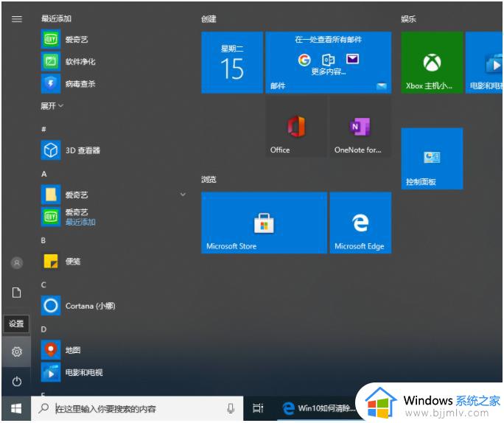Click the Windows Start button
The width and height of the screenshot is (504, 423).
point(16,408)
